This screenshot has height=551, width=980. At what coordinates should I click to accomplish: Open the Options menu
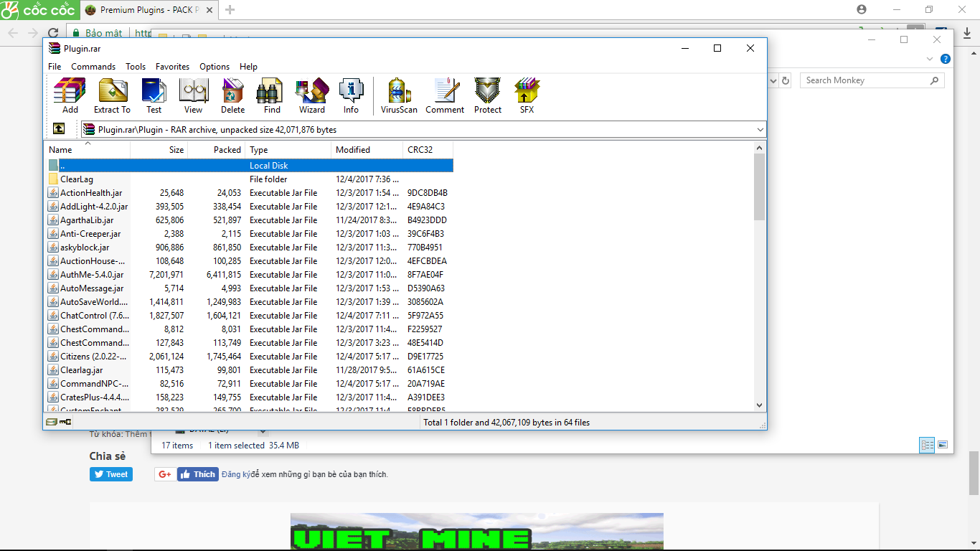[215, 67]
